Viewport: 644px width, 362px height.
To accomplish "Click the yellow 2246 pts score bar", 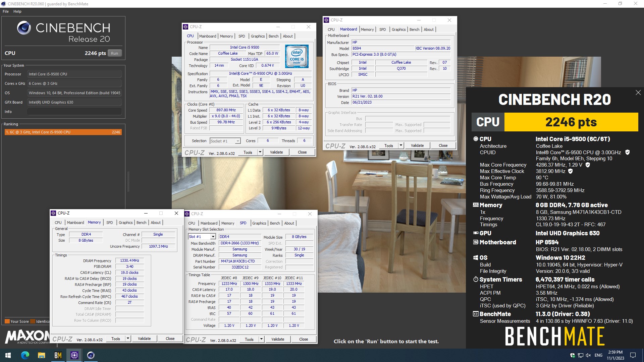I will click(x=571, y=122).
